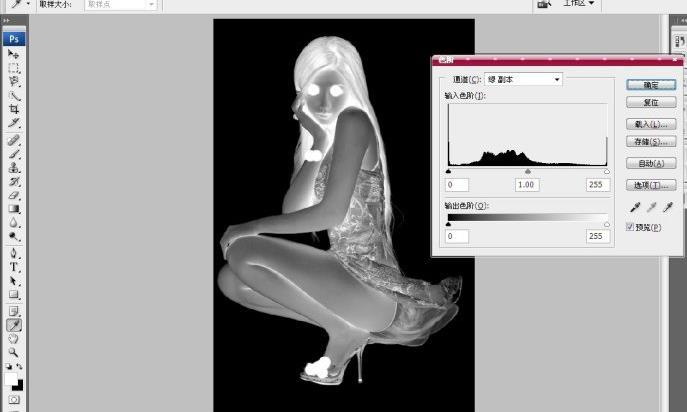Click the 复位 reset button
Screen dimensions: 687x412
click(x=651, y=103)
